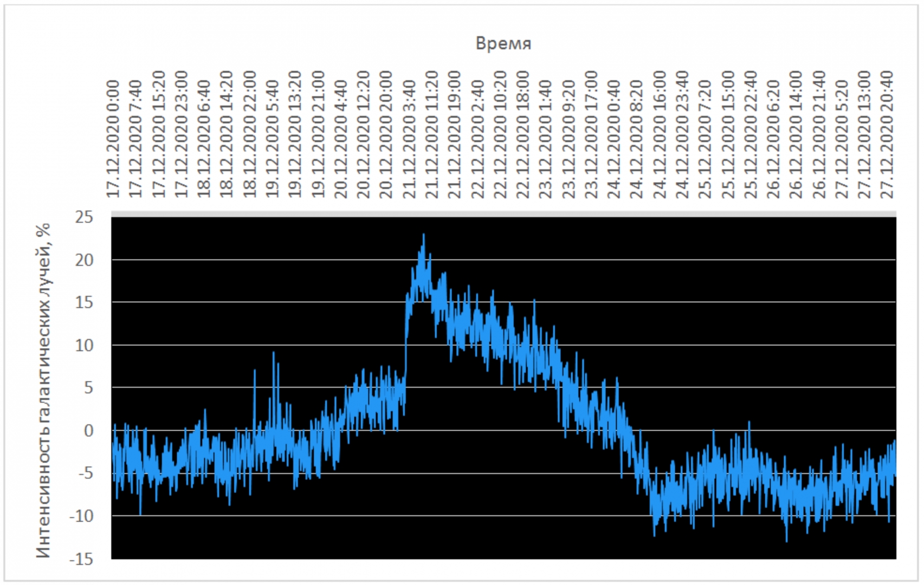
Task: Click the -10 label on the vertical axis
Action: coord(81,516)
